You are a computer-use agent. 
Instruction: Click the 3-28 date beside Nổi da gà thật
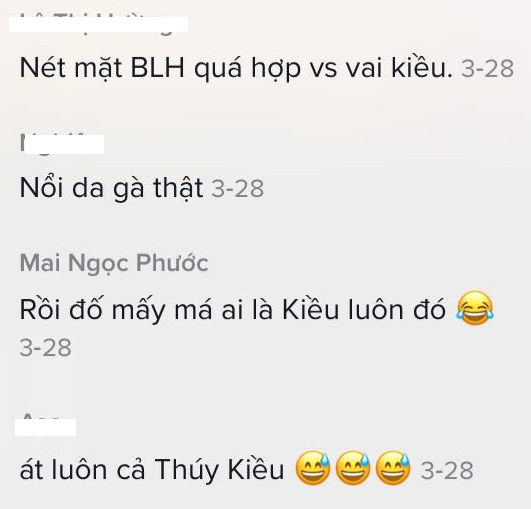(x=238, y=188)
